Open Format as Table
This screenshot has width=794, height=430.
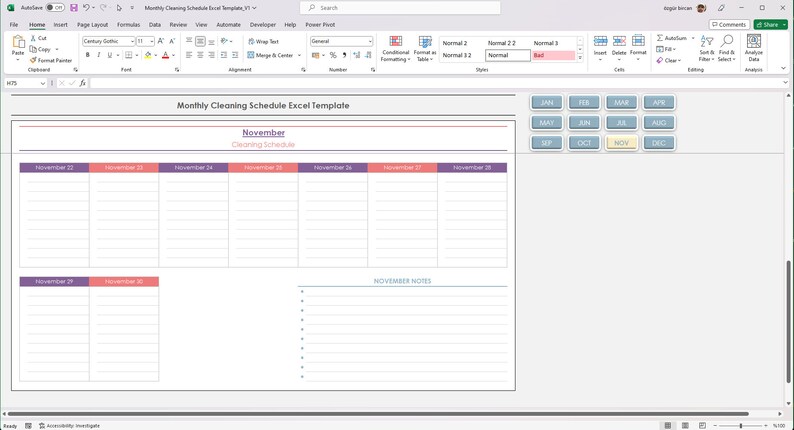pyautogui.click(x=424, y=49)
